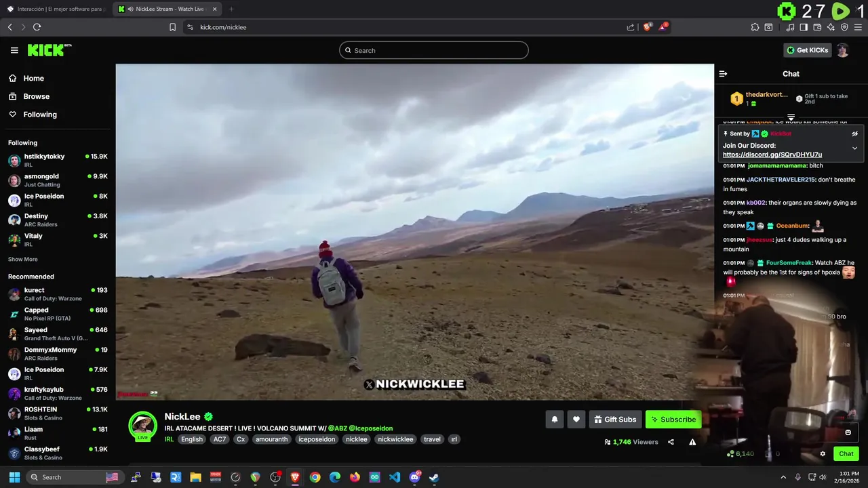This screenshot has height=488, width=868.
Task: Open the emoji picker in chat input
Action: click(848, 432)
